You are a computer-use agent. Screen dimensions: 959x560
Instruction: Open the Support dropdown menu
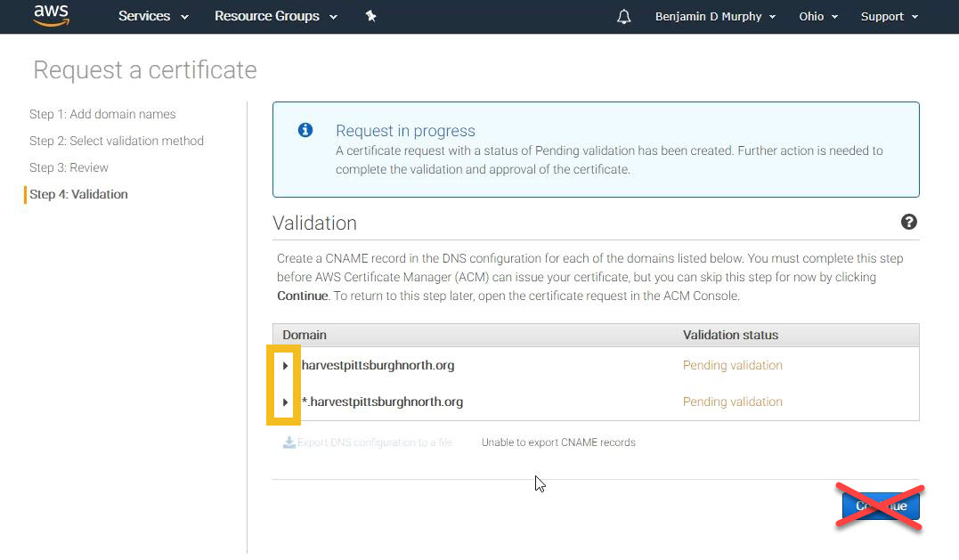pos(890,17)
